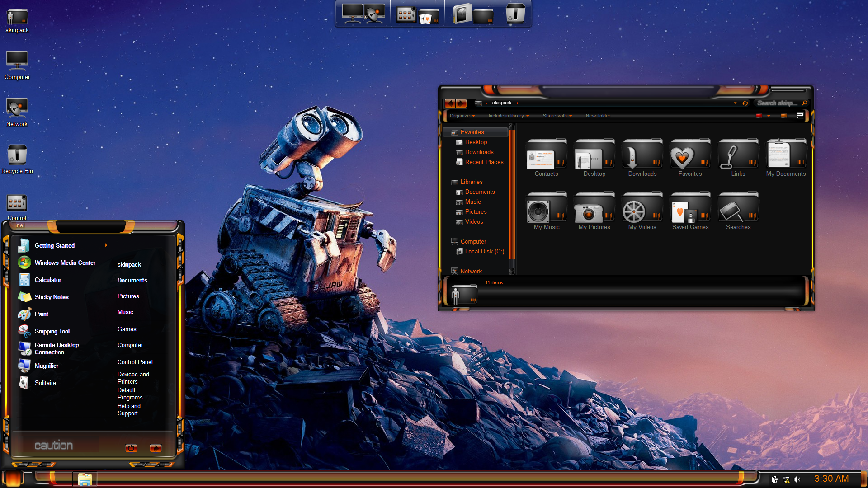Click the refresh icon in address bar

pyautogui.click(x=745, y=103)
